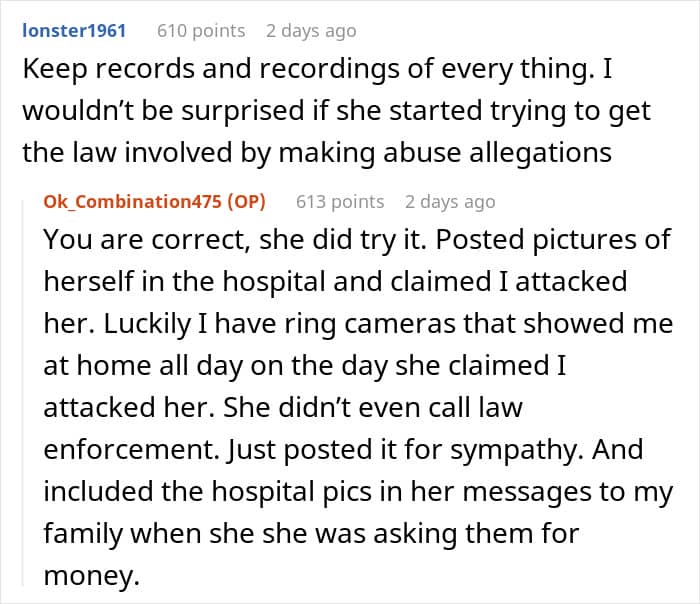Click the line starting 'wouldn't be surprised if she'
Viewport: 700px width, 604px height.
(x=336, y=112)
